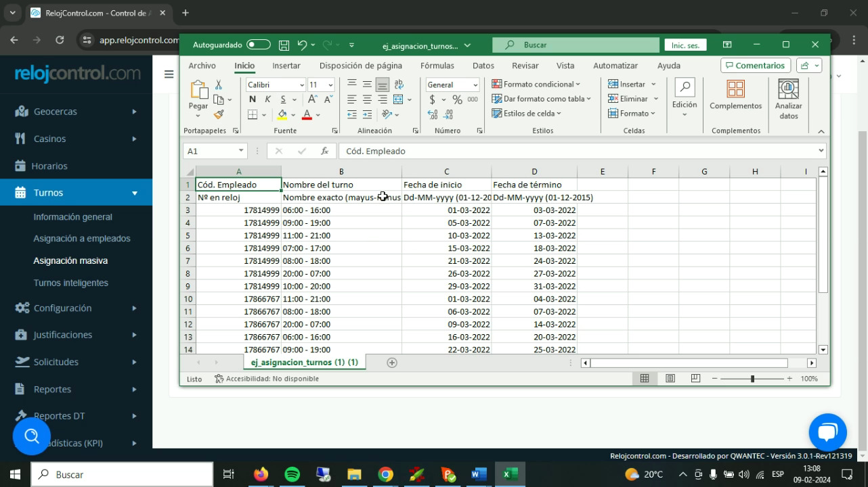Open the Complementos add-ins icon
The height and width of the screenshot is (487, 868).
(x=735, y=95)
